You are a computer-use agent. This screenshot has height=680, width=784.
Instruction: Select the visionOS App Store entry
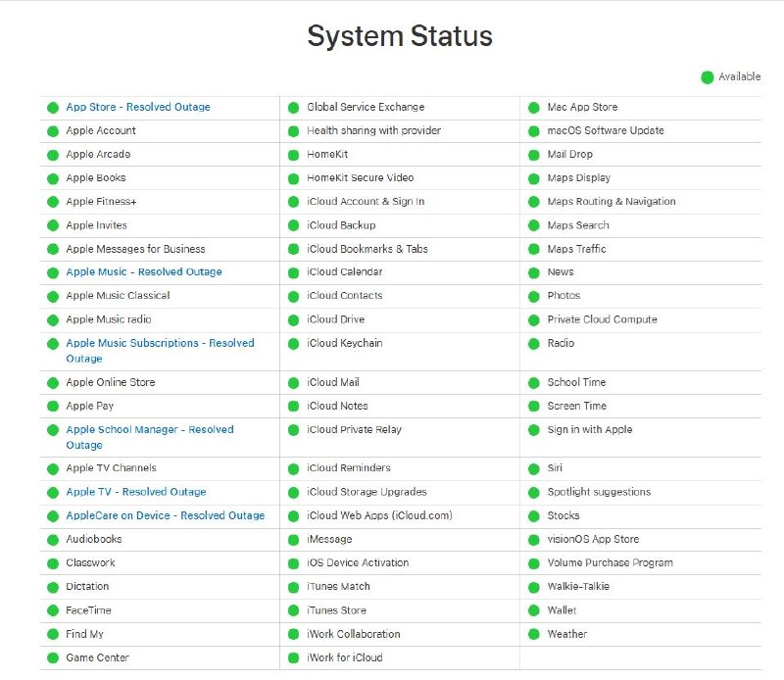594,540
